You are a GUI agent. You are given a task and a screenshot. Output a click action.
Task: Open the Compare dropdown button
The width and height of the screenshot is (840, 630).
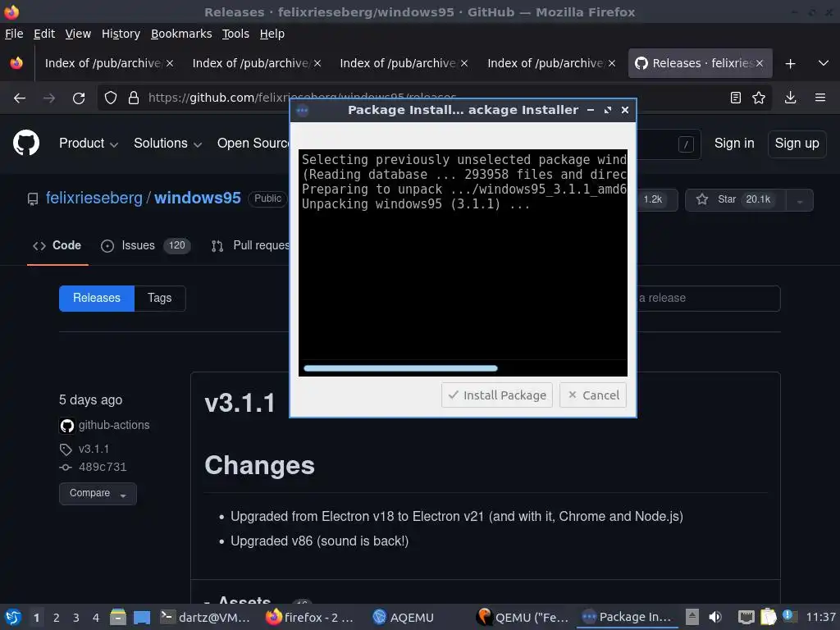click(98, 493)
